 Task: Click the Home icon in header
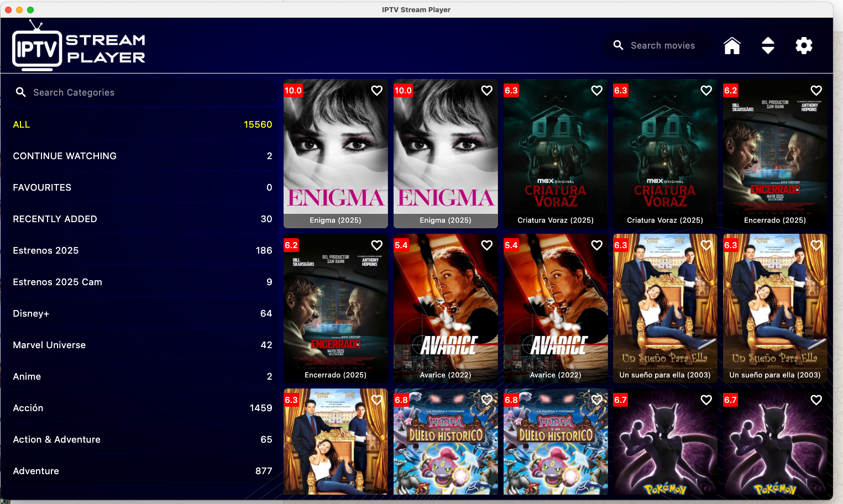(732, 46)
